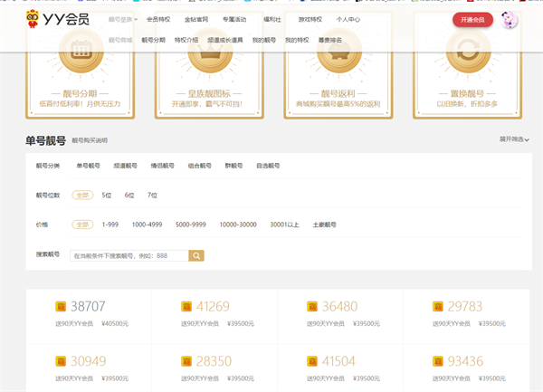The height and width of the screenshot is (392, 543).
Task: Open the 会员特权 nav item
Action: (158, 19)
